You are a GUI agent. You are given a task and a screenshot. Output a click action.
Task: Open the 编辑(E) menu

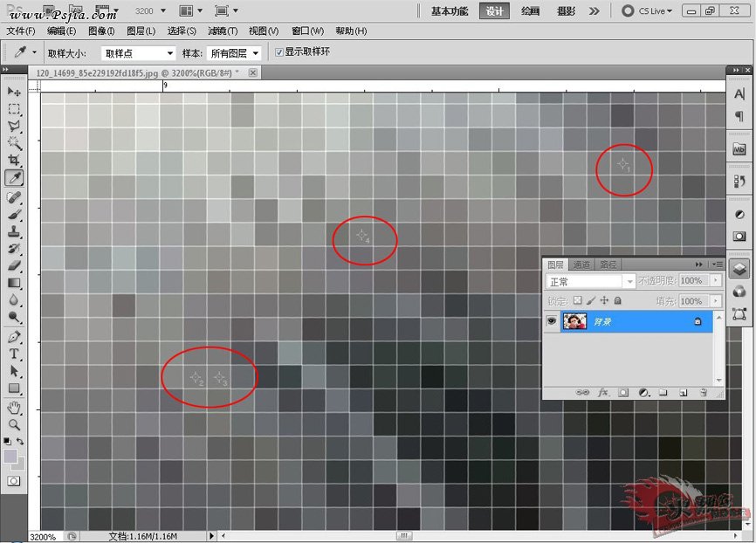pos(61,31)
